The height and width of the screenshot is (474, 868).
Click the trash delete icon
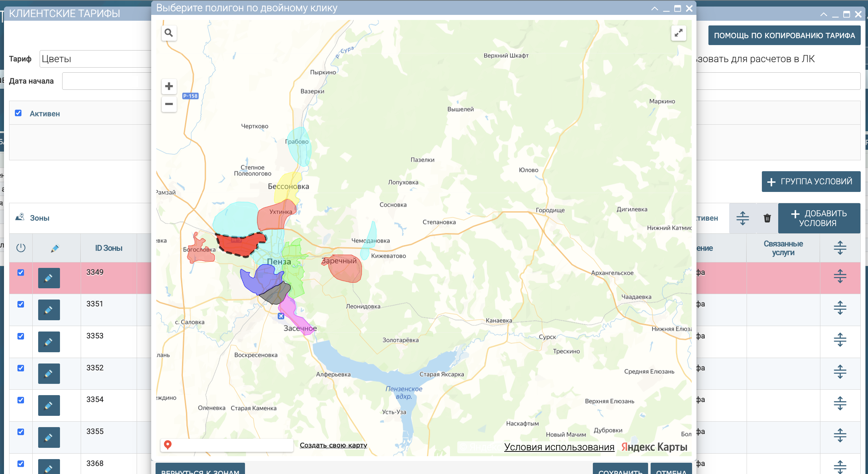click(767, 218)
